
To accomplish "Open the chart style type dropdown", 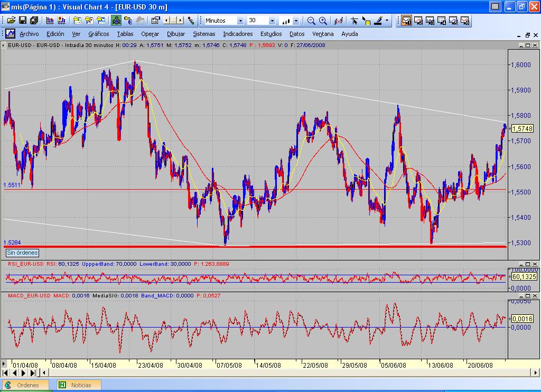I will pos(296,21).
